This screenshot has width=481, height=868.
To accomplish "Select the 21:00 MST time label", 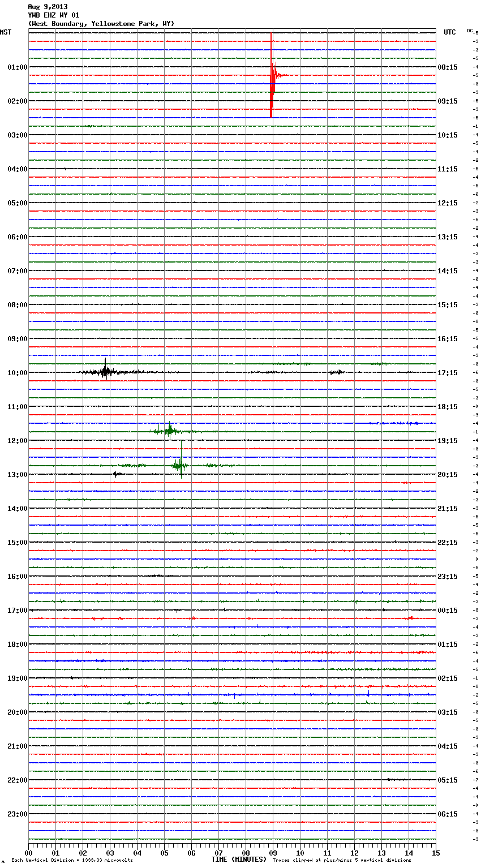I will pos(18,746).
